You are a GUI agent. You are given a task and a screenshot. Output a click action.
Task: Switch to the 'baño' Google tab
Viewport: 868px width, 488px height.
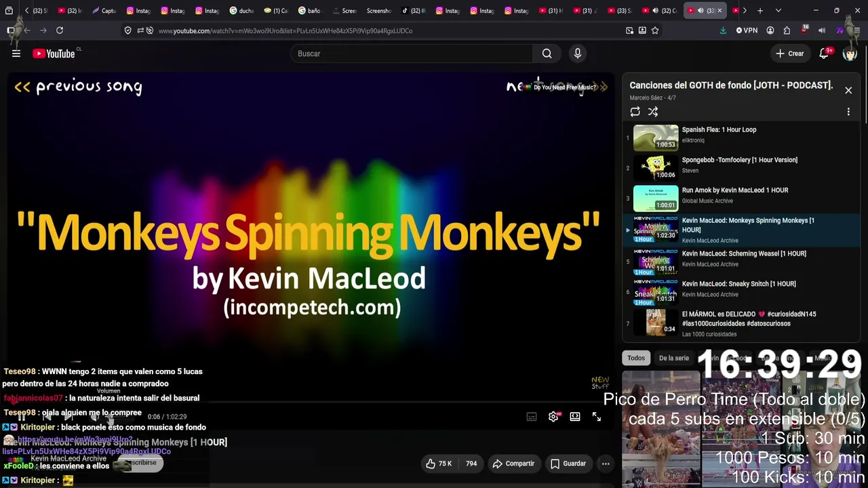(x=309, y=11)
